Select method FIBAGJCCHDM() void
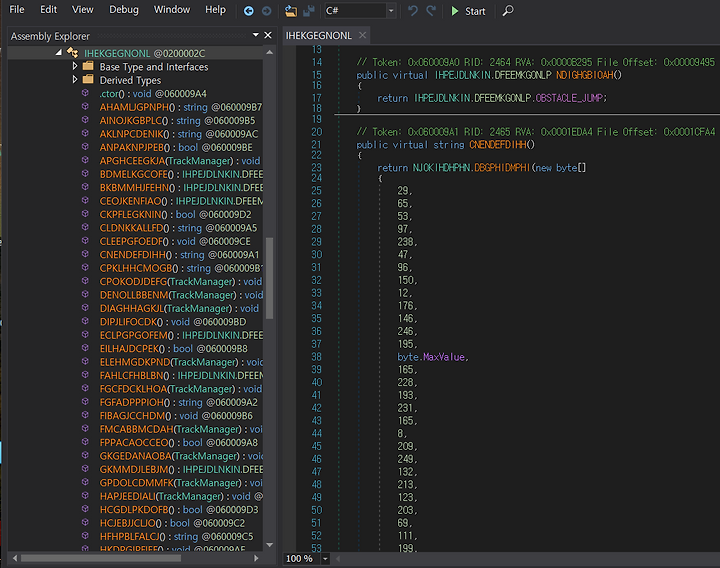The width and height of the screenshot is (720, 568). (x=176, y=416)
